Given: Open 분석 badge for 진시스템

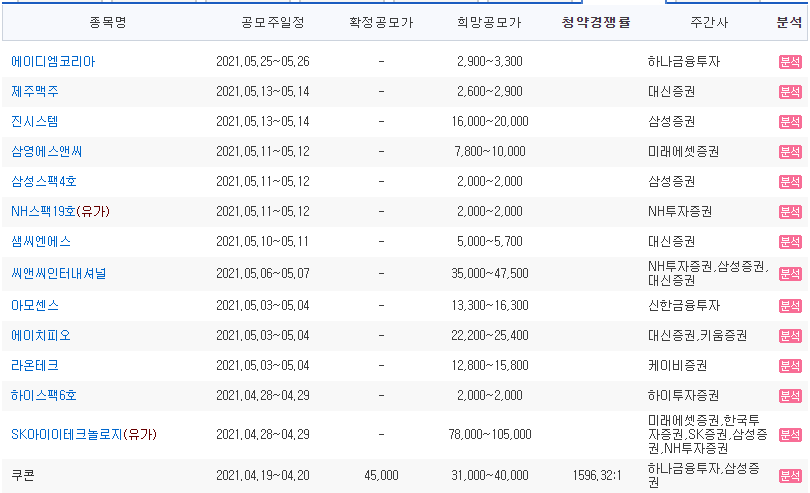Looking at the screenshot, I should 790,122.
